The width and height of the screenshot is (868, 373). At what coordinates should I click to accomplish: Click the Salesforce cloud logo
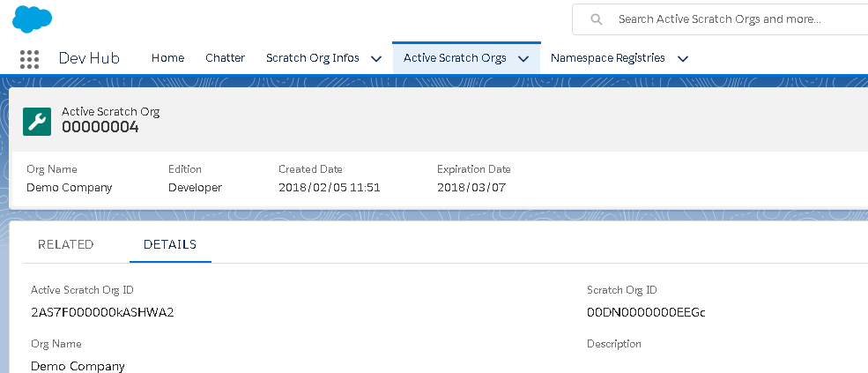coord(32,19)
